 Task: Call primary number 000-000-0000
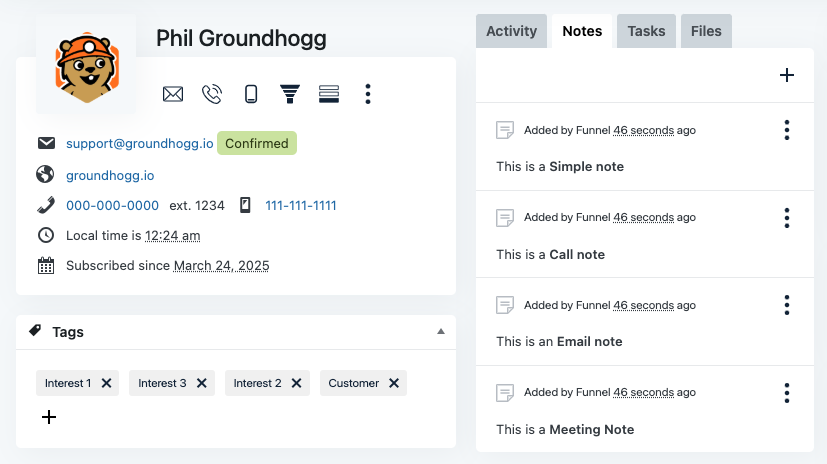point(112,206)
